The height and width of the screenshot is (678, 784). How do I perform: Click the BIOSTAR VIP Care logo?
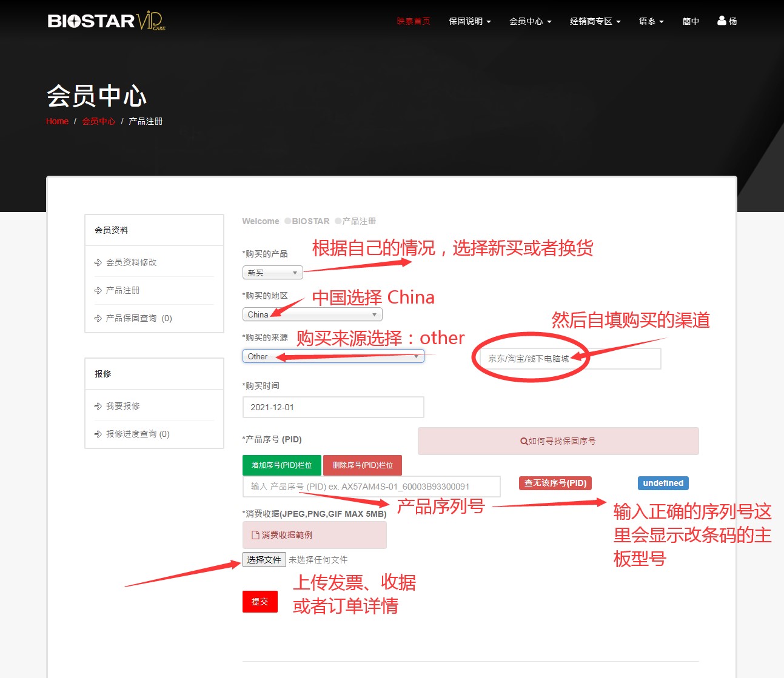coord(107,21)
